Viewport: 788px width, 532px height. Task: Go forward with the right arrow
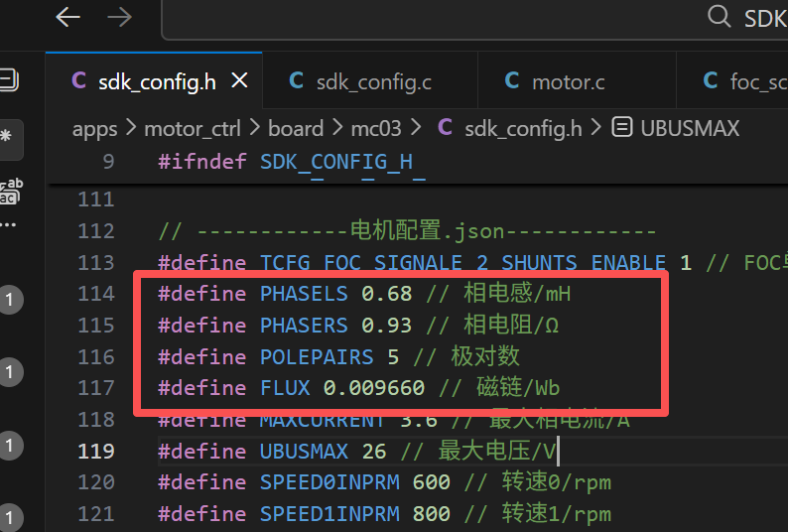[x=120, y=18]
